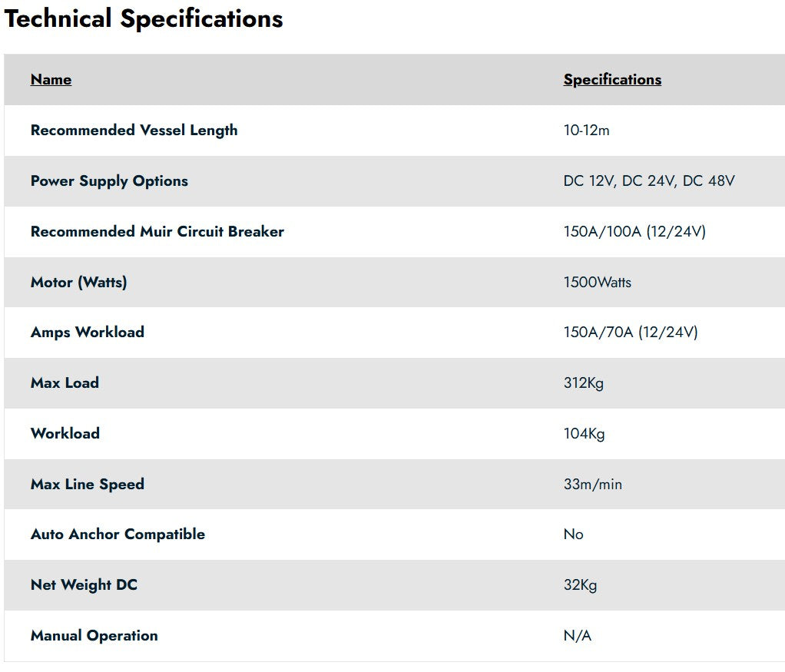Click the 10-12m vessel length value
This screenshot has width=785, height=672.
(586, 131)
